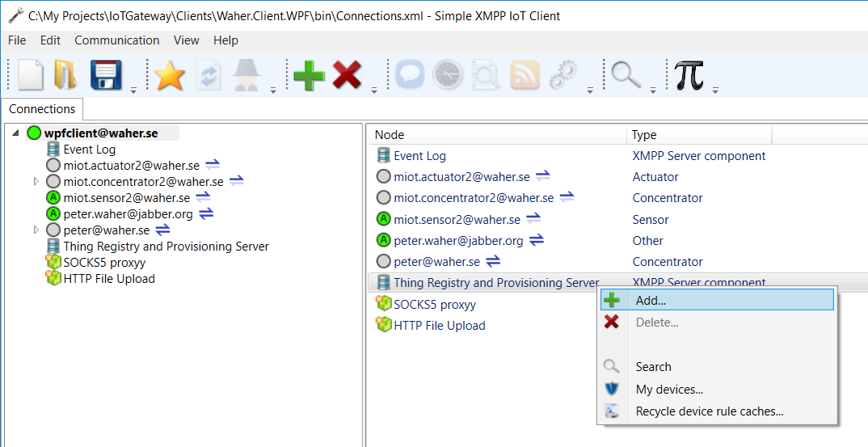The width and height of the screenshot is (868, 447).
Task: Collapse the wpfclient@waher.se tree node
Action: (16, 133)
